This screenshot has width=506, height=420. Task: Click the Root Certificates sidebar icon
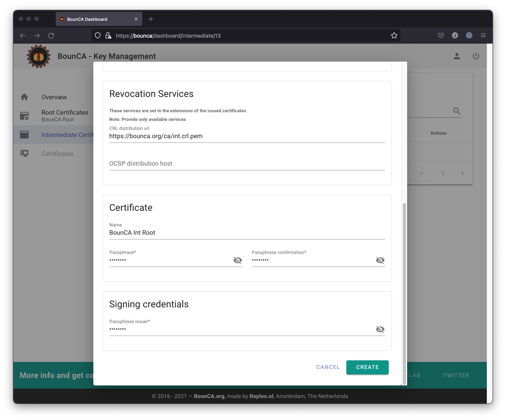[x=24, y=116]
